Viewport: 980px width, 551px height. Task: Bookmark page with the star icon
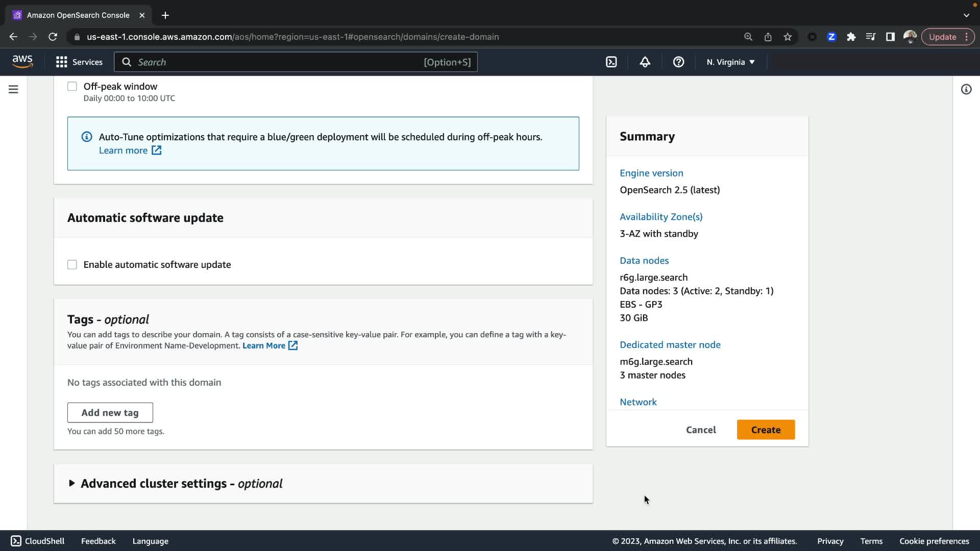point(788,37)
